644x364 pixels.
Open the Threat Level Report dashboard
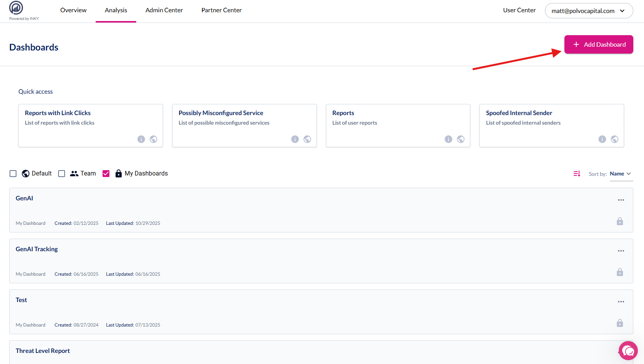(321, 352)
